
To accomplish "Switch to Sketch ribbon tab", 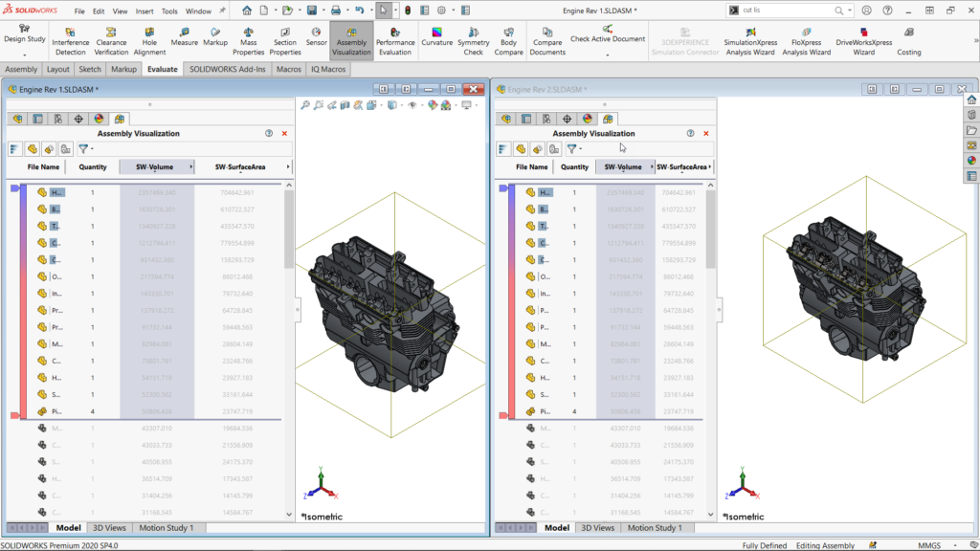I will coord(90,69).
